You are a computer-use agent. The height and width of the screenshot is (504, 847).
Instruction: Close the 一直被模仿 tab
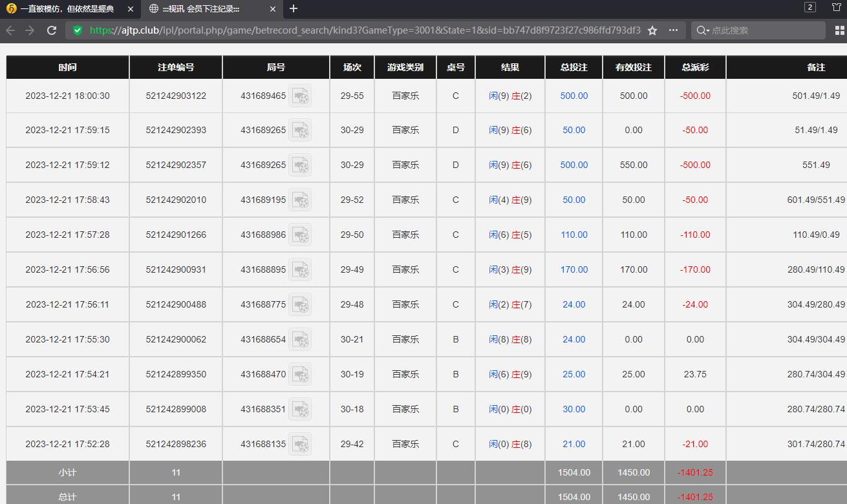click(x=131, y=9)
